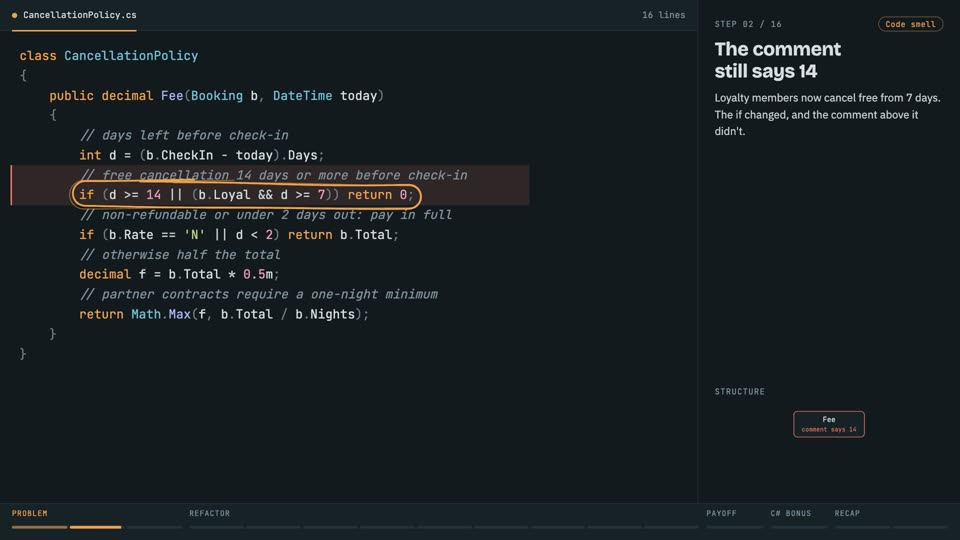Select the CancellationPolicy.cs file tab

74,15
